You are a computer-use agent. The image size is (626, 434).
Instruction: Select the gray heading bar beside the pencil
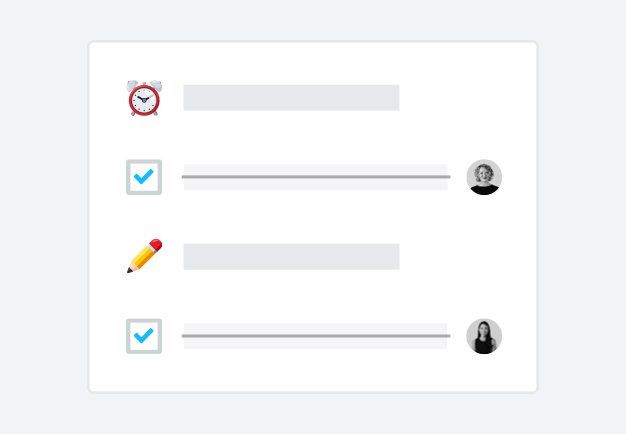[x=291, y=257]
